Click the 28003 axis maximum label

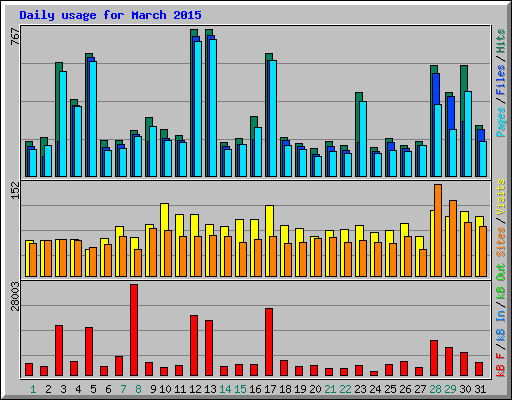[x=15, y=296]
